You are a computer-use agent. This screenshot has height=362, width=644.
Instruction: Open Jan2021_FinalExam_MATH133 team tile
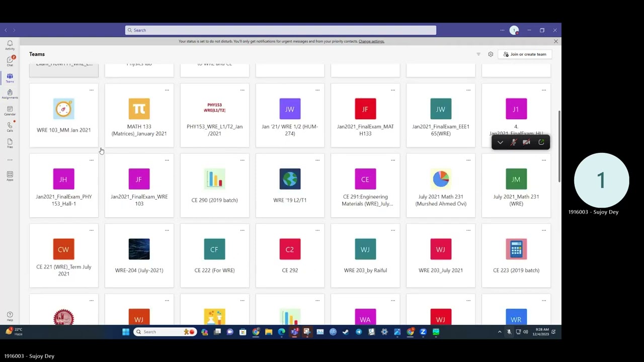tap(365, 116)
